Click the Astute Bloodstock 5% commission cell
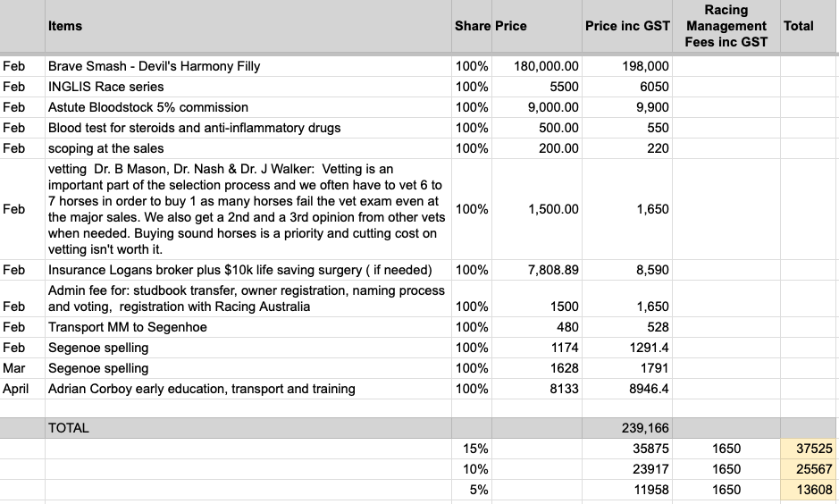 [248, 107]
